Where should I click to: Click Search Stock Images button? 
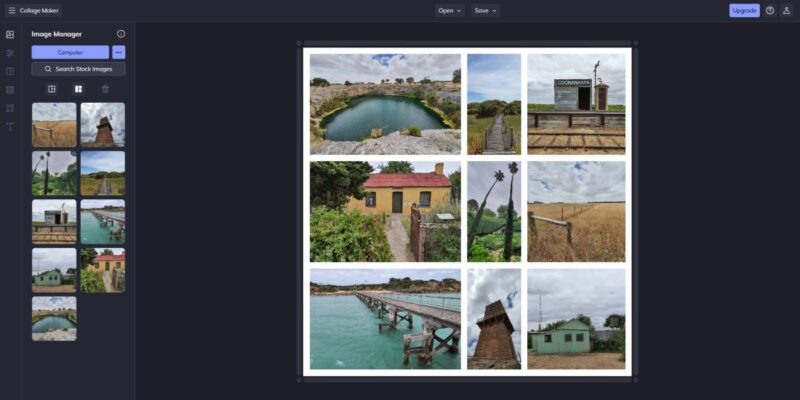[79, 69]
